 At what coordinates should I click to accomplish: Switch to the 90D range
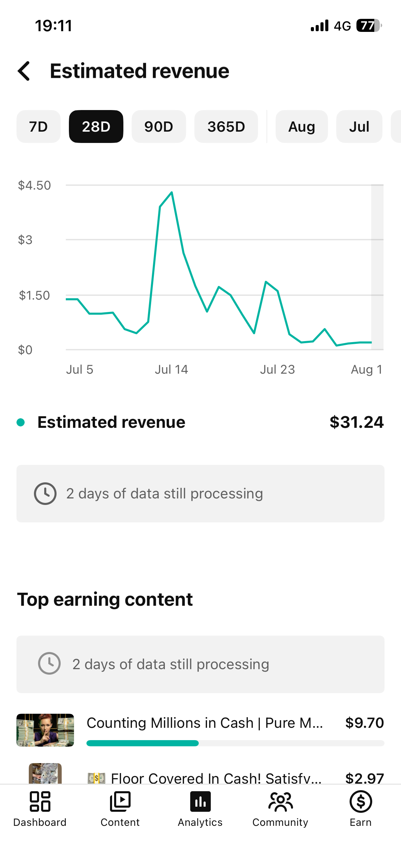pos(159,126)
